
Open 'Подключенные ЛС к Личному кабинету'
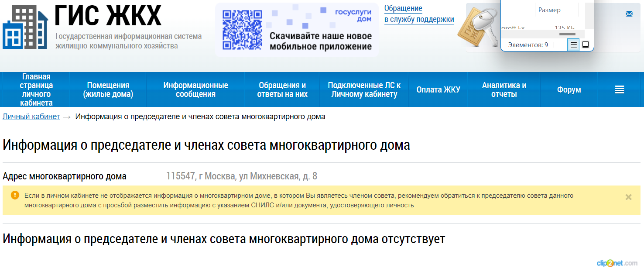point(364,89)
